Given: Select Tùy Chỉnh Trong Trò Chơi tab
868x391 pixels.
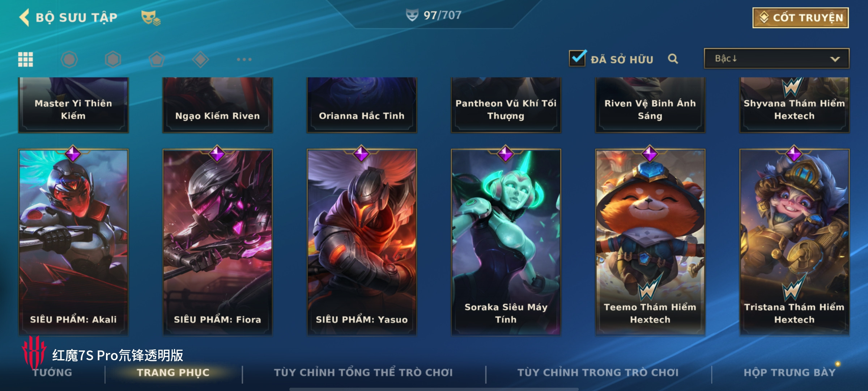Looking at the screenshot, I should point(598,373).
